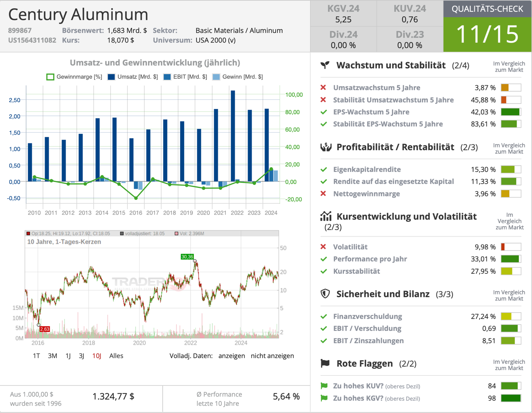Click the red X next to Umsatzwachstum 5 Jahre
532x413 pixels.
click(x=323, y=87)
